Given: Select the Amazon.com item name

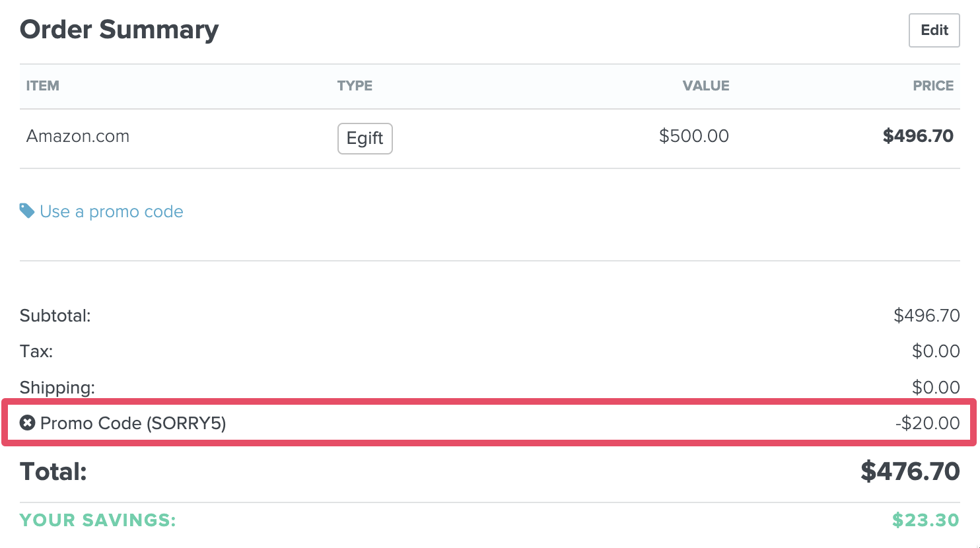Looking at the screenshot, I should point(78,137).
